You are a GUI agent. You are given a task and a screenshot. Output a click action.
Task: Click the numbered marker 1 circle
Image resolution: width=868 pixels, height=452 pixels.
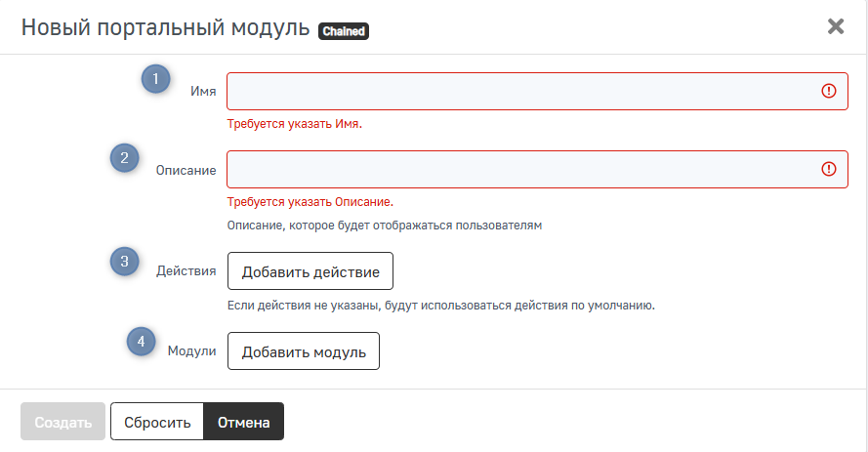tap(156, 79)
